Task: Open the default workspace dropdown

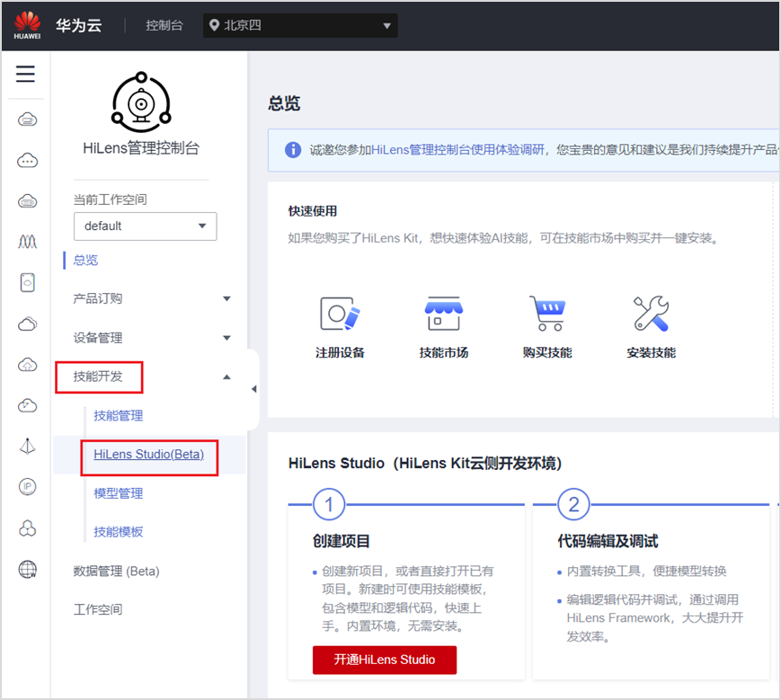Action: (145, 226)
